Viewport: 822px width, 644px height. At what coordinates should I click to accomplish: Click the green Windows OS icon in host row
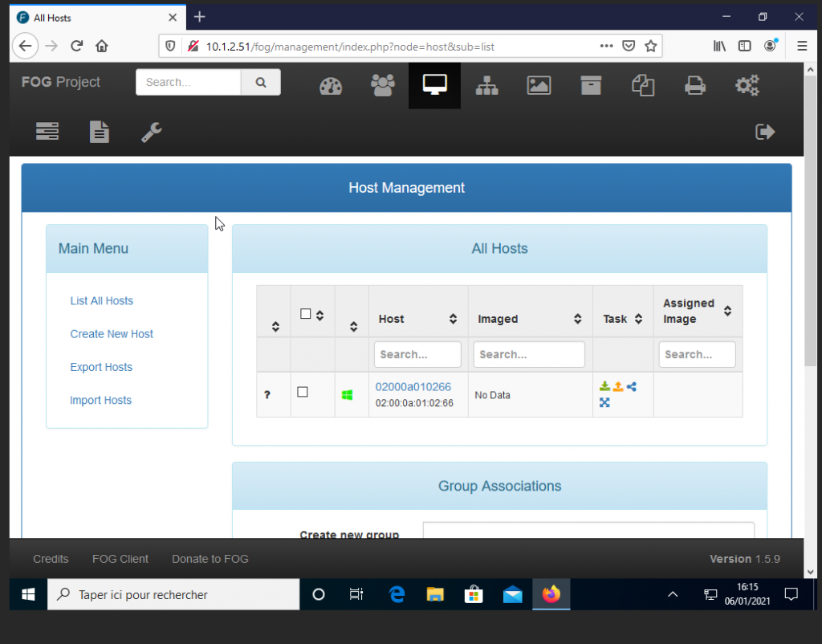(x=347, y=395)
